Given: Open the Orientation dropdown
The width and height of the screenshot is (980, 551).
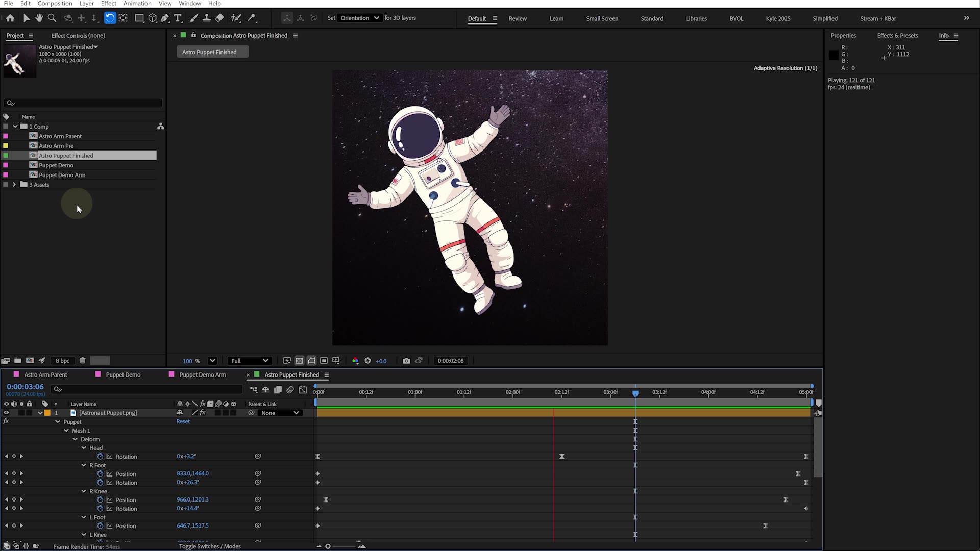Looking at the screenshot, I should pyautogui.click(x=360, y=18).
